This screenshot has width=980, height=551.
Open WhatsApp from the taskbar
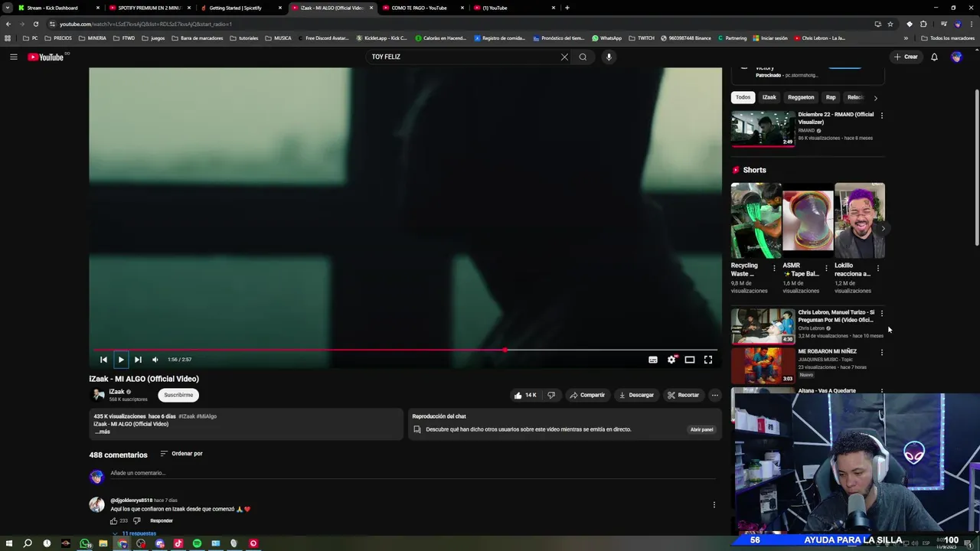tap(84, 543)
